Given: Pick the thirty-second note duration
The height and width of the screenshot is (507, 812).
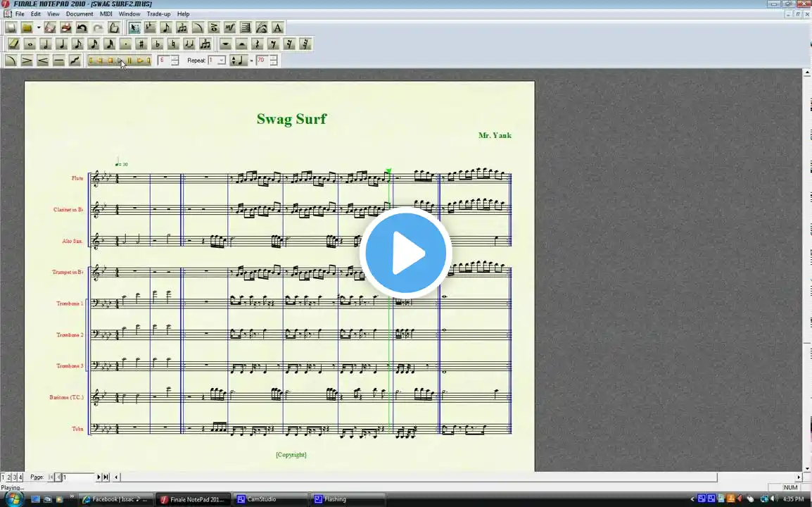Looking at the screenshot, I should 110,44.
